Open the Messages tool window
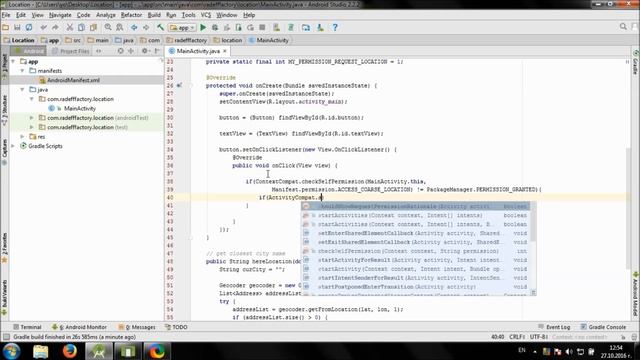The width and height of the screenshot is (640, 360). 137,327
